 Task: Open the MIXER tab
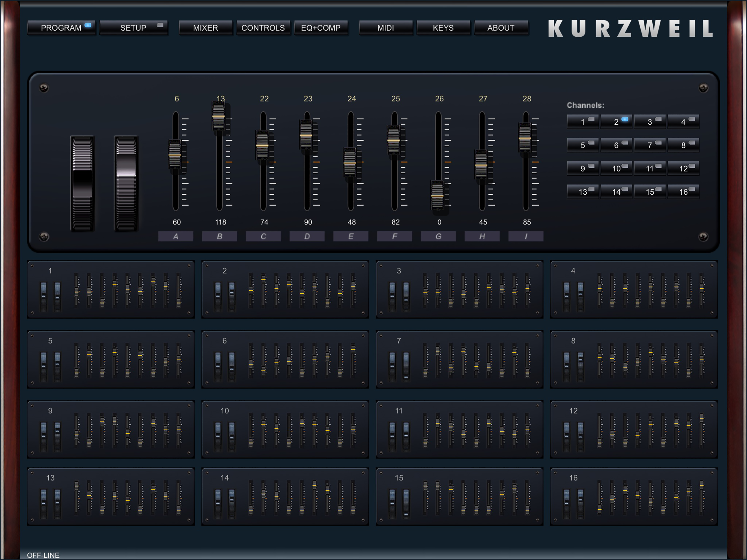205,28
